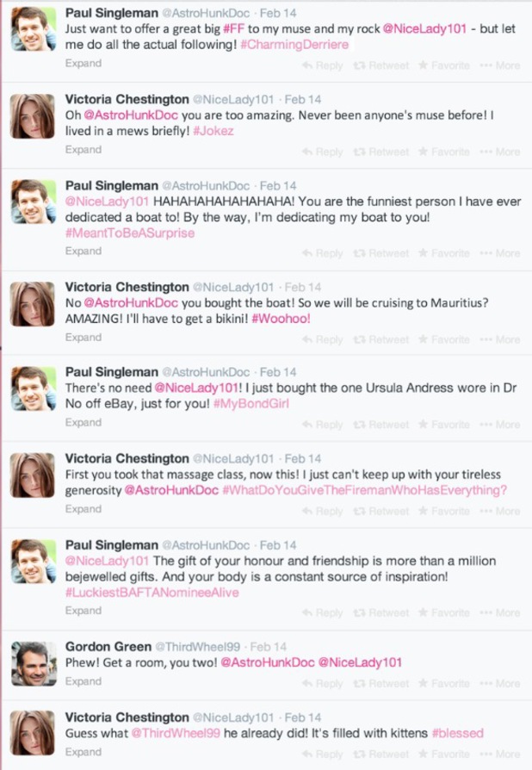Favorite the #MeantToBeASurprise tweet

(x=443, y=253)
